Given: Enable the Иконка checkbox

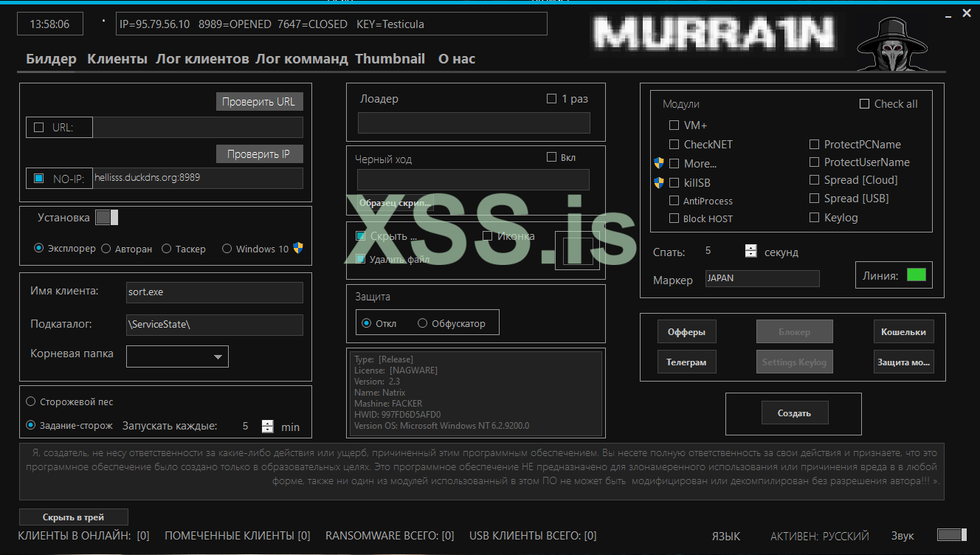Looking at the screenshot, I should [x=488, y=236].
